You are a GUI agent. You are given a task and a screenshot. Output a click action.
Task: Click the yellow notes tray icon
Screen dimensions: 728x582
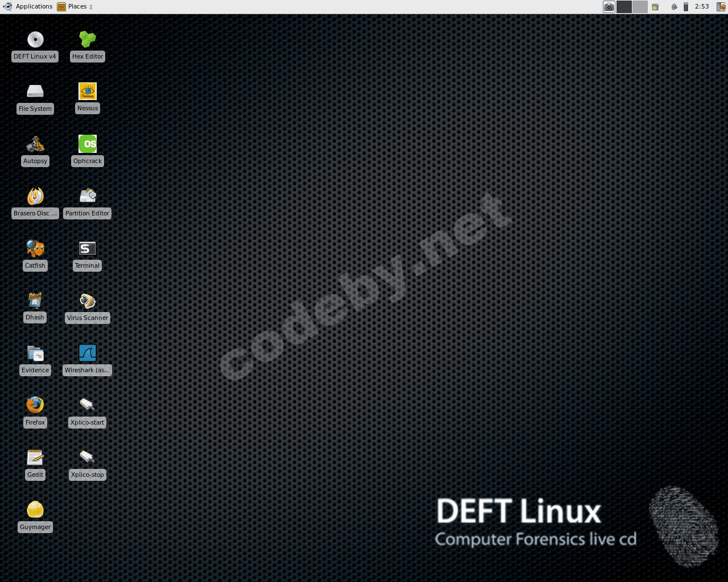point(655,7)
